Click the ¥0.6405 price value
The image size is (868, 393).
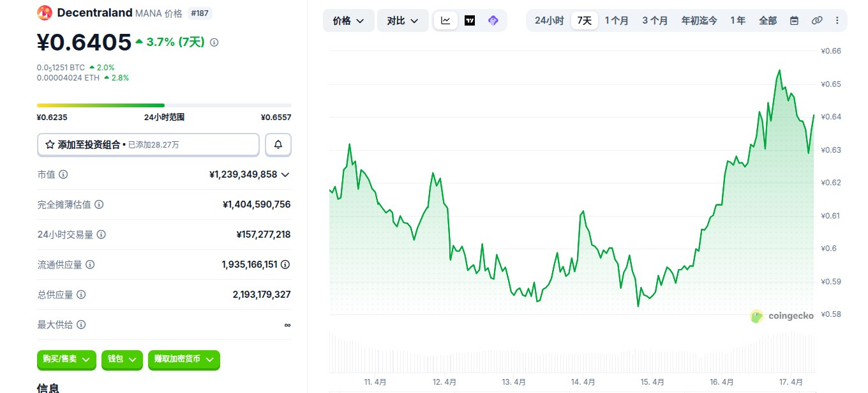[x=84, y=42]
